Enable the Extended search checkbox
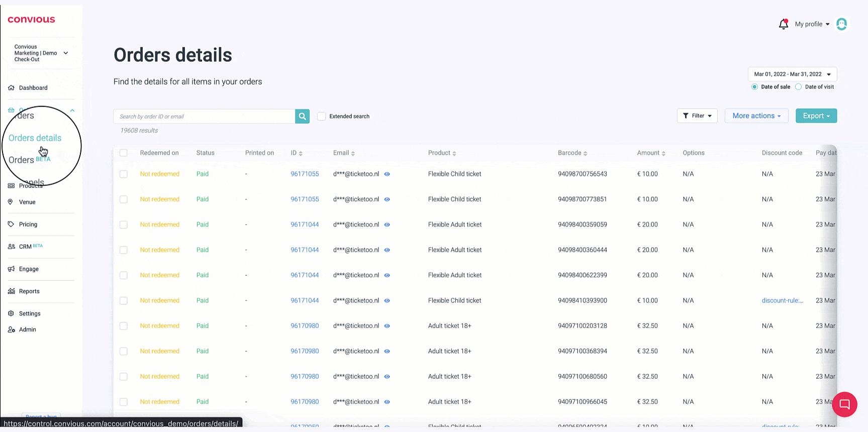The image size is (868, 432). point(322,117)
